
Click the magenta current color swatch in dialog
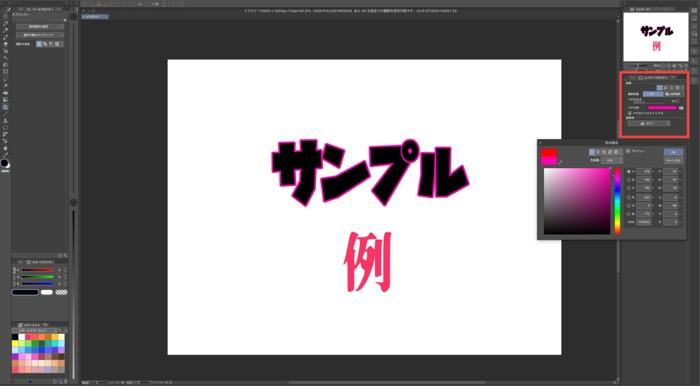tap(549, 161)
